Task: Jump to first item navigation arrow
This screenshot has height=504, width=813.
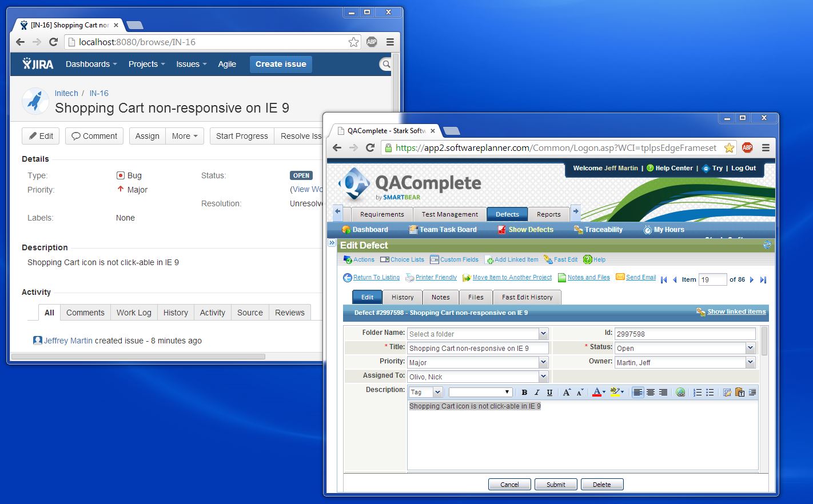Action: pos(664,280)
